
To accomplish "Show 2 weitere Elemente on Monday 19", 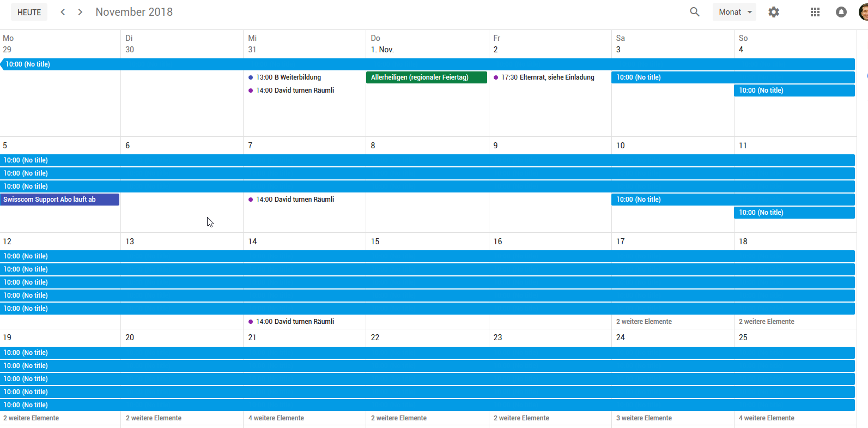I will (x=31, y=418).
